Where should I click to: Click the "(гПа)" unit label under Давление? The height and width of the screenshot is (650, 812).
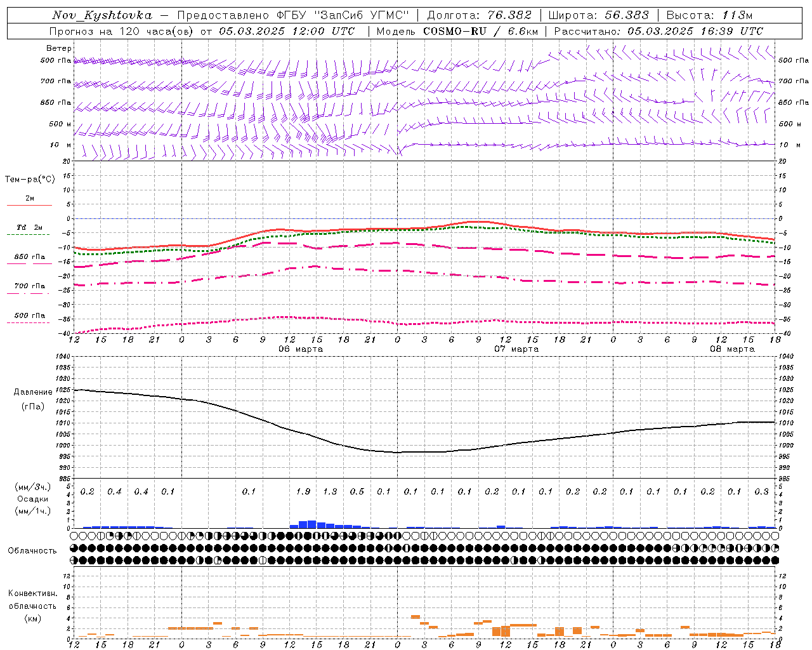tap(33, 406)
